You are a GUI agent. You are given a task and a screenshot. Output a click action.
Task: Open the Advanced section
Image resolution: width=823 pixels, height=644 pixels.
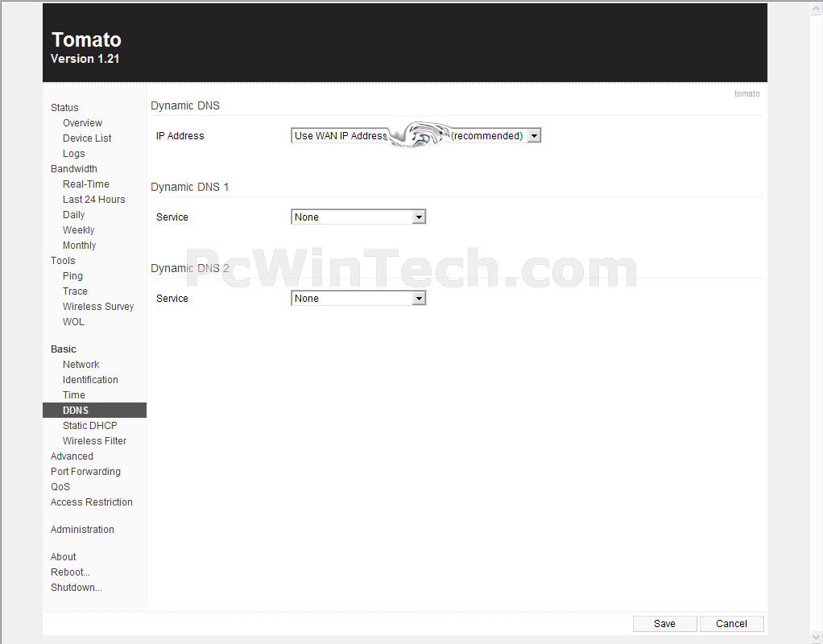72,456
